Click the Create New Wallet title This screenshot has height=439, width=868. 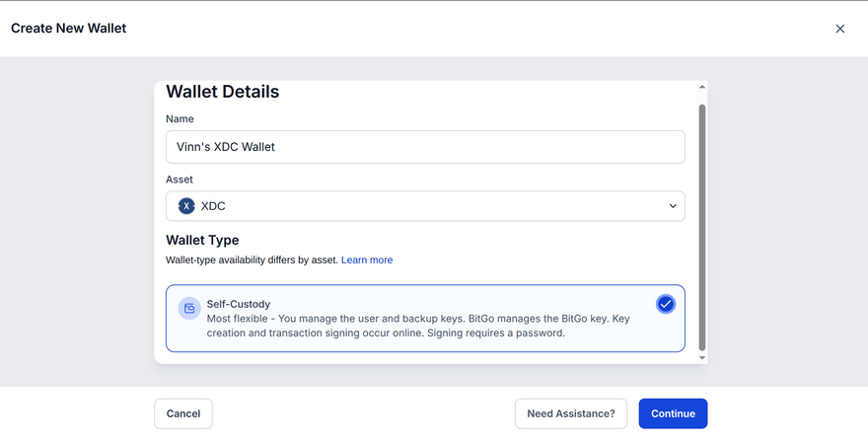(x=68, y=28)
